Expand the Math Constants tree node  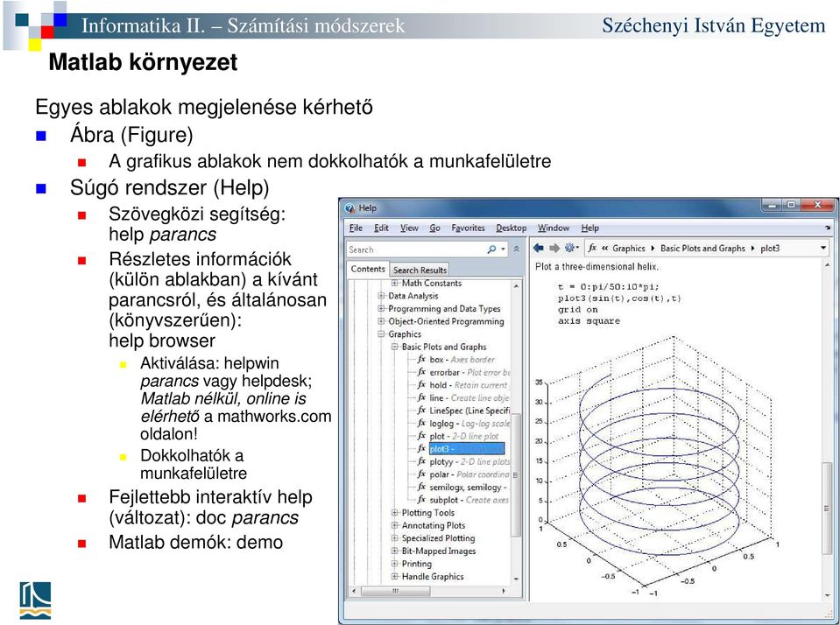[x=395, y=283]
